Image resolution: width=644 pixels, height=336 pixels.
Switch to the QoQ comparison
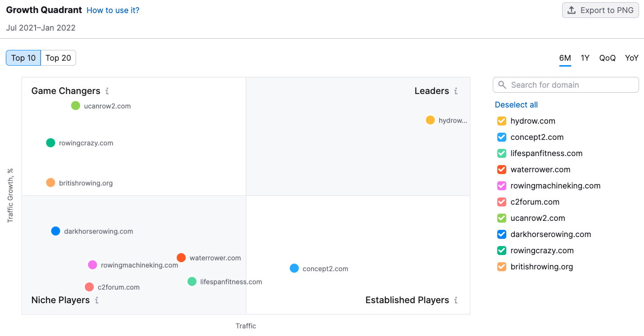coord(608,58)
